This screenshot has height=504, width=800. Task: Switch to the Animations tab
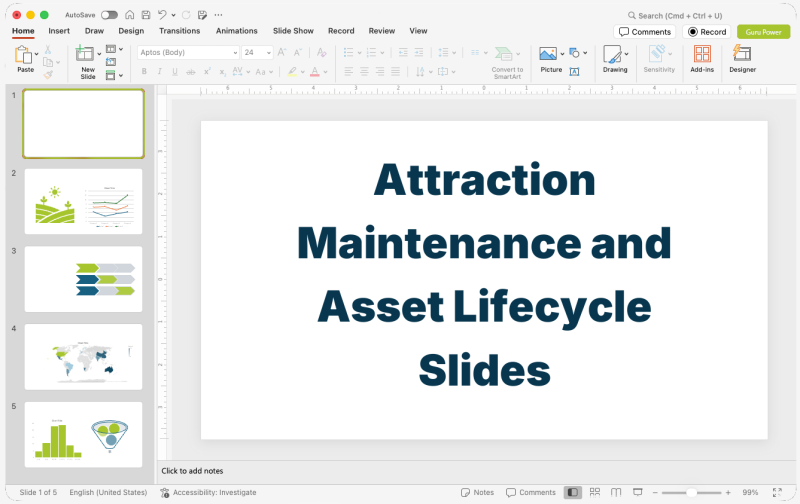pyautogui.click(x=237, y=31)
